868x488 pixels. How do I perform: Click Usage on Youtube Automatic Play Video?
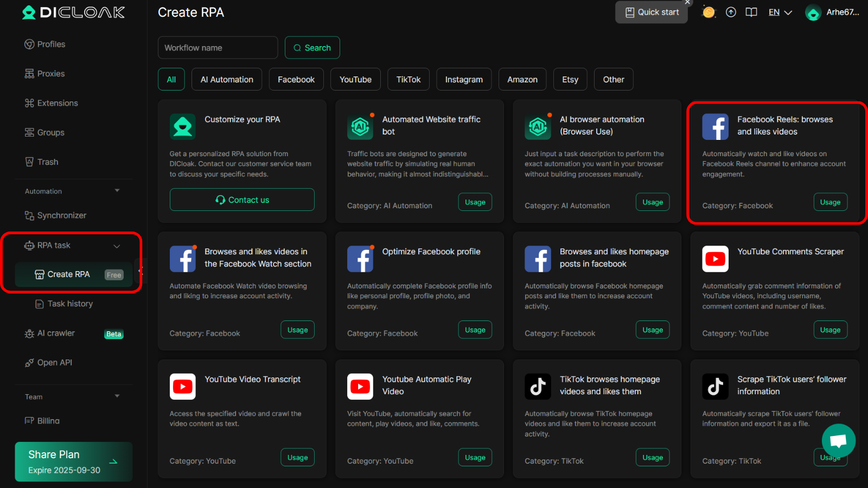point(475,458)
